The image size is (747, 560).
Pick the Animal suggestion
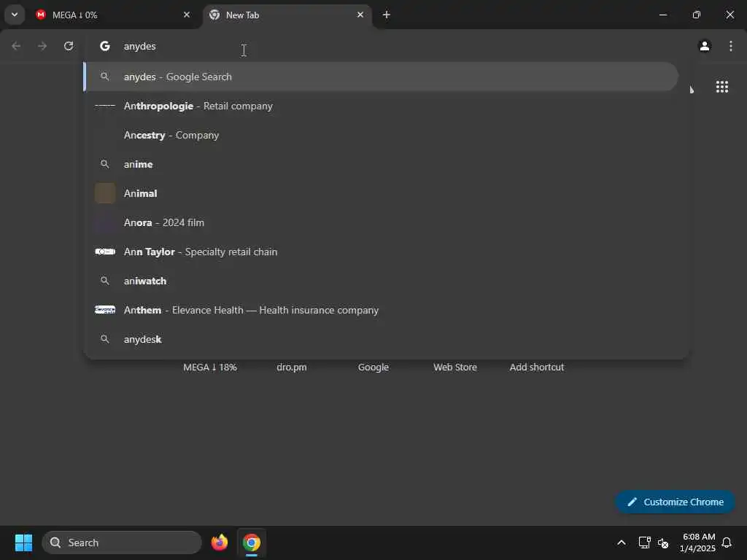381,193
